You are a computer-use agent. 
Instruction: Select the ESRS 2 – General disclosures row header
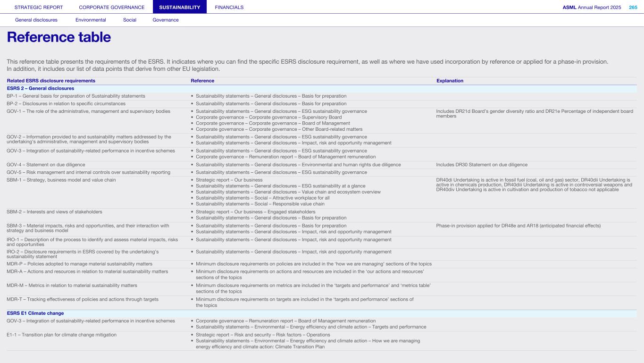tap(41, 88)
